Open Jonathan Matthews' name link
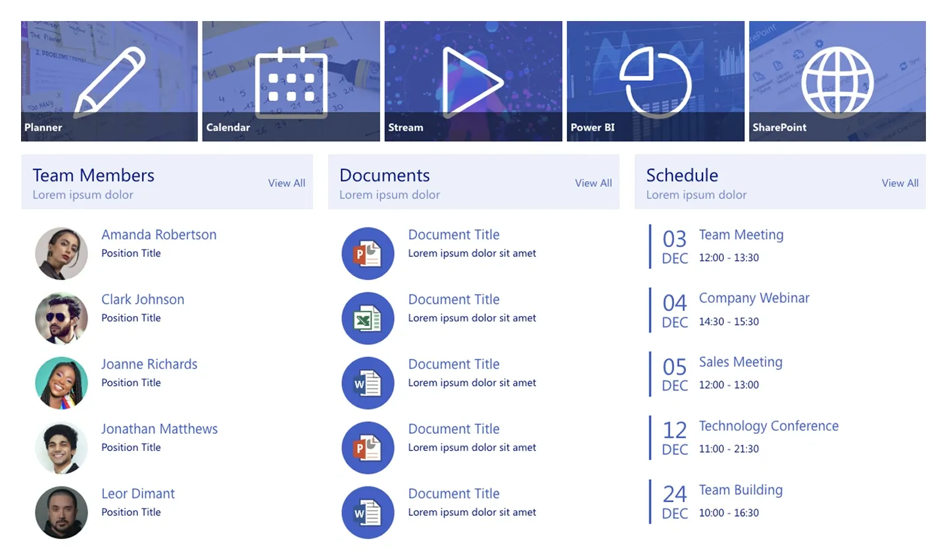The width and height of the screenshot is (947, 560). tap(159, 429)
